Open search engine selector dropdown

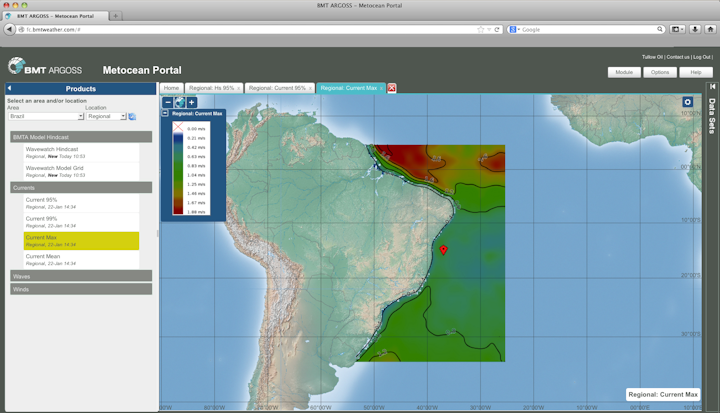(515, 29)
